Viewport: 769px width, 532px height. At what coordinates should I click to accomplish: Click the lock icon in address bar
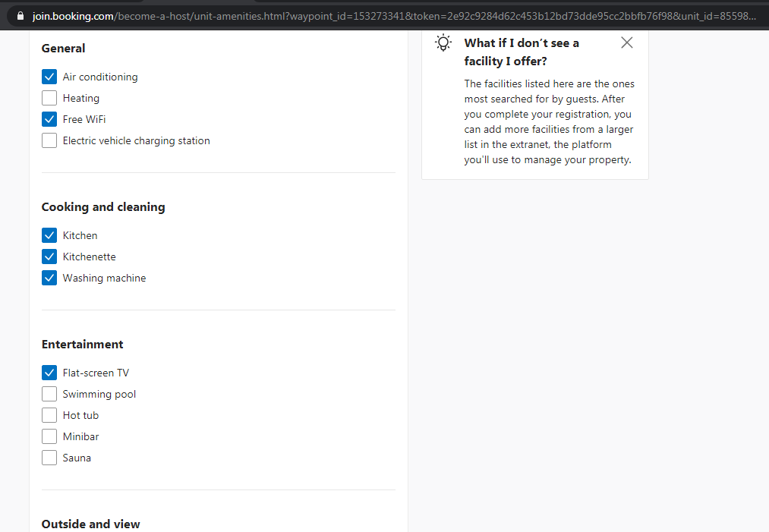click(x=20, y=15)
